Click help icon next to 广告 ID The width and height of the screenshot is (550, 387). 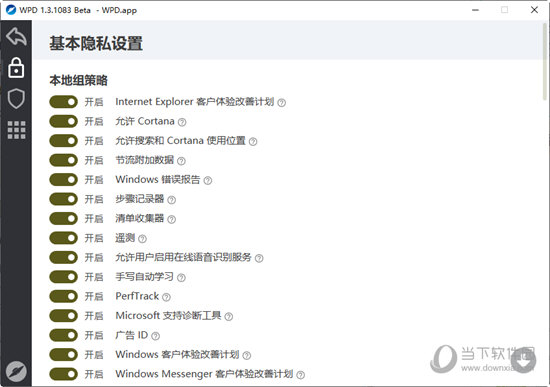tap(155, 336)
